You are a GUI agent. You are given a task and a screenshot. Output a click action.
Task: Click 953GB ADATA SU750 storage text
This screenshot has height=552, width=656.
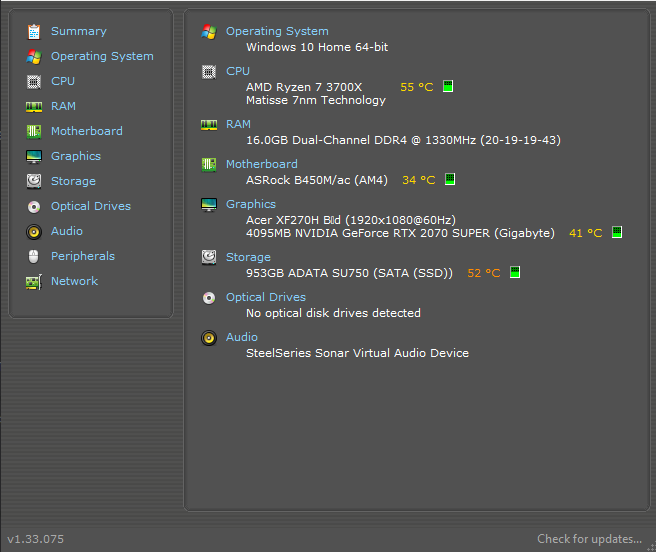(349, 273)
